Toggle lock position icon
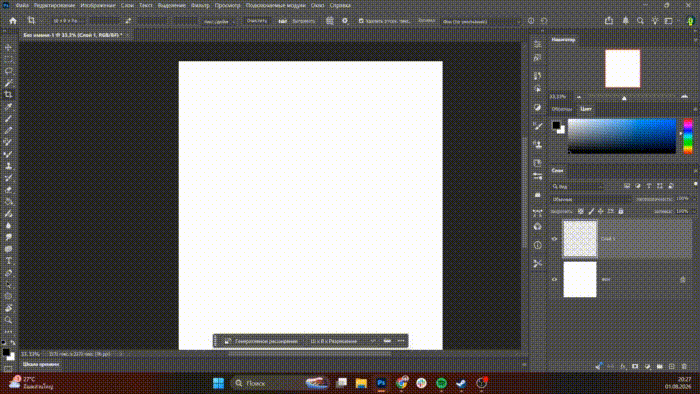The width and height of the screenshot is (700, 394). click(601, 211)
